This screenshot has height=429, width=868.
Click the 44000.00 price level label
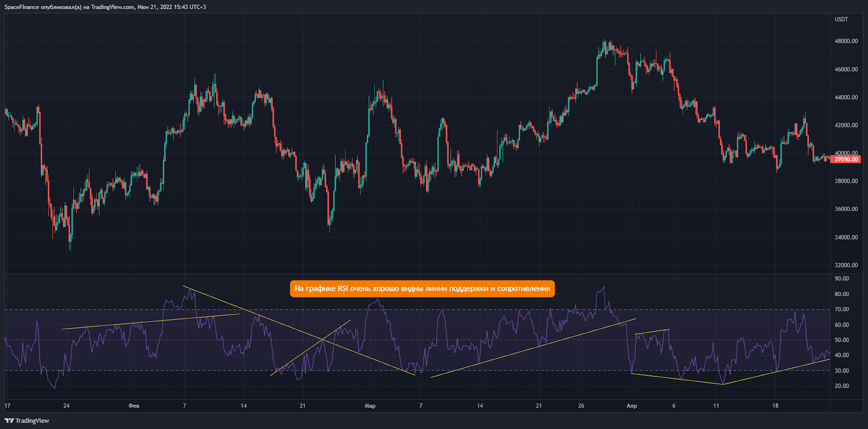tap(846, 98)
